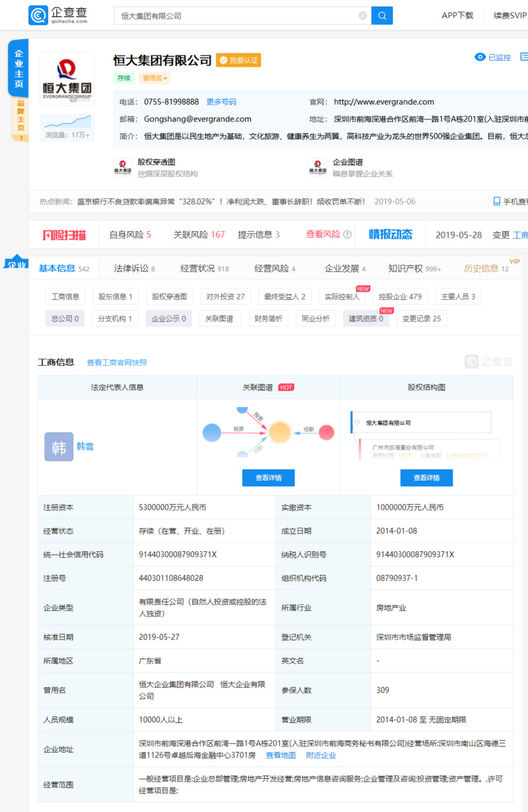
Task: Click 查看详情 under 关联图谱
Action: click(269, 478)
